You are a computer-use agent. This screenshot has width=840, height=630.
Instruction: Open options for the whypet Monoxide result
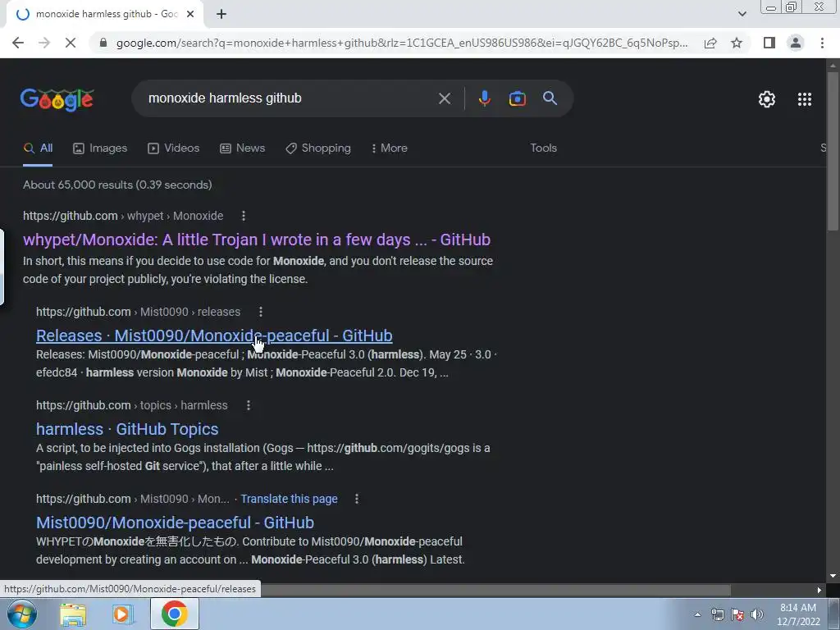coord(244,216)
